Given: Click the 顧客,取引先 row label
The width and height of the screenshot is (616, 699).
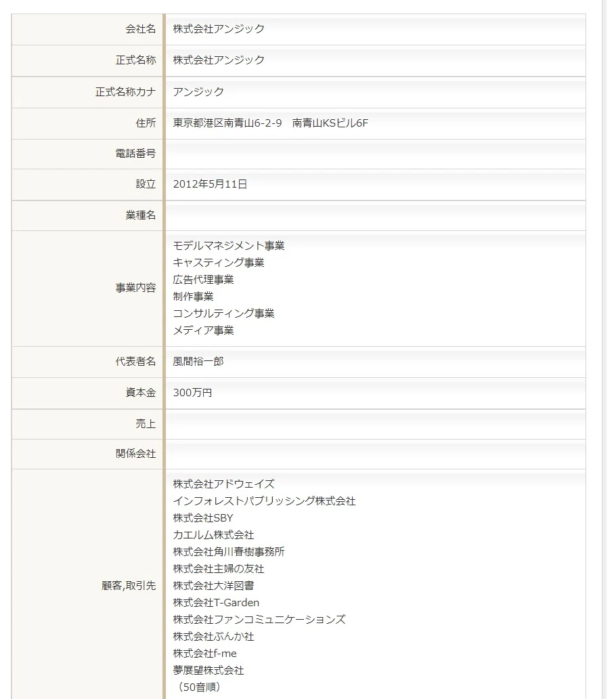Looking at the screenshot, I should (129, 586).
